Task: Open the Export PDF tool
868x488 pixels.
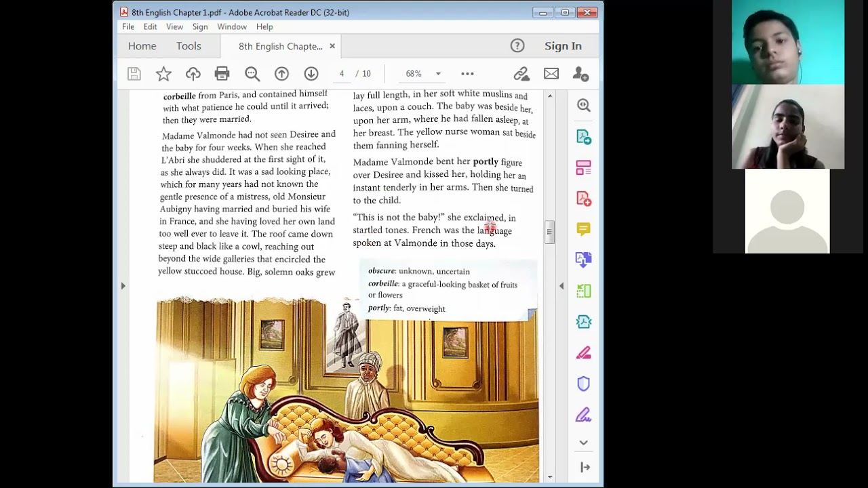Action: pos(584,137)
